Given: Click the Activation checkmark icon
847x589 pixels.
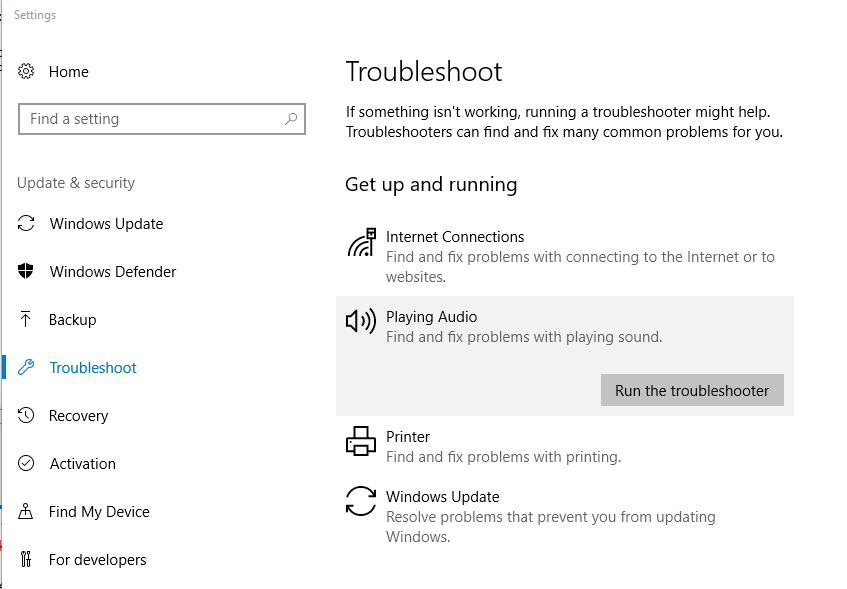Looking at the screenshot, I should (28, 463).
